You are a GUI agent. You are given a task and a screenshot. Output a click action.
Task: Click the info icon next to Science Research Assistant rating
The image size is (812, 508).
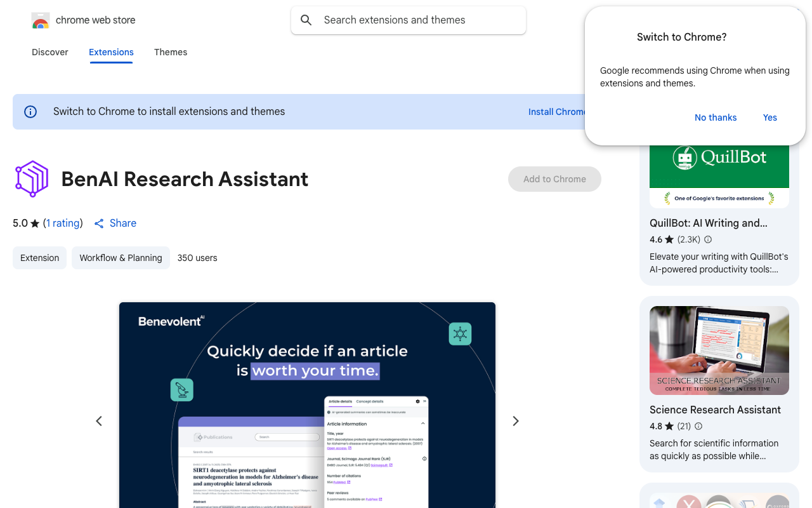pyautogui.click(x=698, y=426)
